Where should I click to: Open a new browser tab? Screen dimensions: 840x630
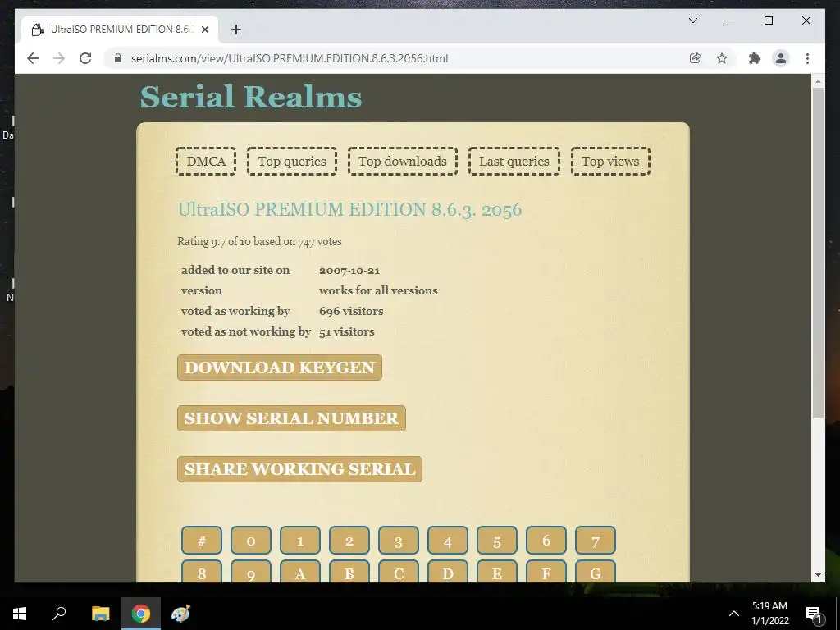236,30
